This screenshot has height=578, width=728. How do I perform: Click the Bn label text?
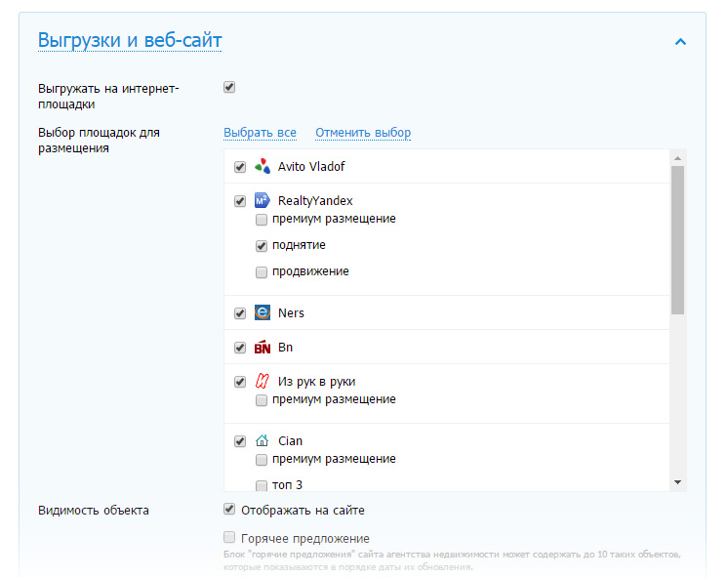coord(285,347)
